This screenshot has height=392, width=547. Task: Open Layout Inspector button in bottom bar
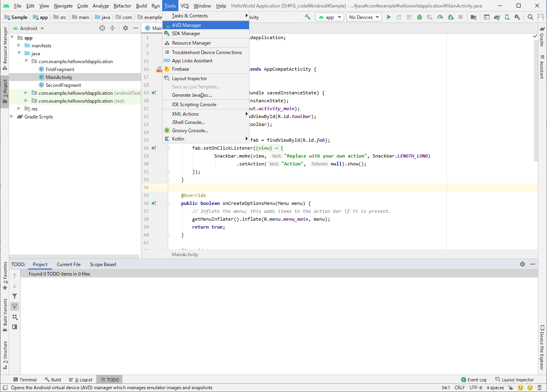point(514,379)
